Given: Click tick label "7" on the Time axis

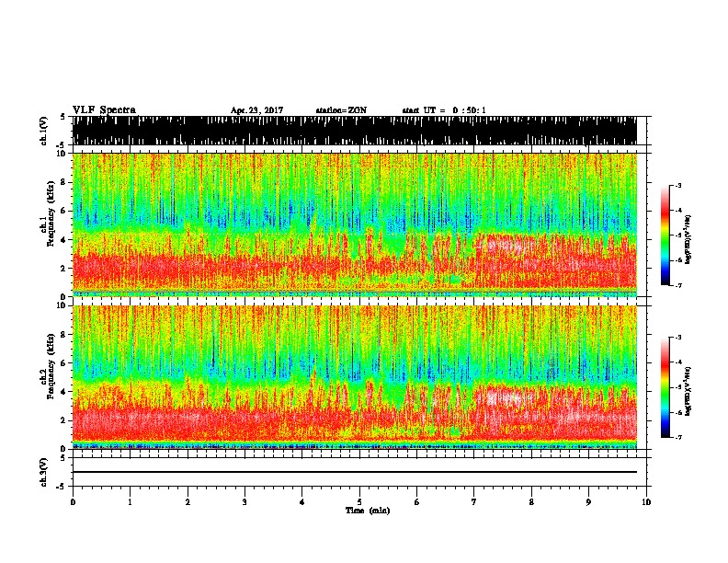Looking at the screenshot, I should (474, 501).
